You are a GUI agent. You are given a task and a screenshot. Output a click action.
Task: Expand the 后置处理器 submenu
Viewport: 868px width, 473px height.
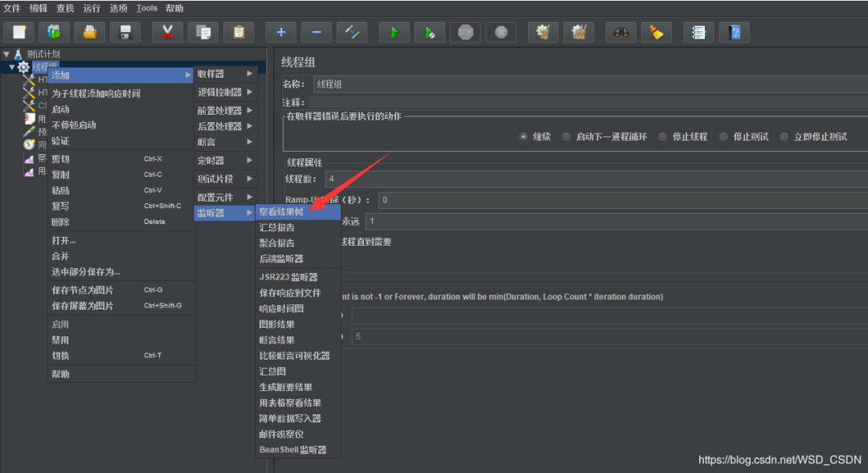(x=224, y=126)
